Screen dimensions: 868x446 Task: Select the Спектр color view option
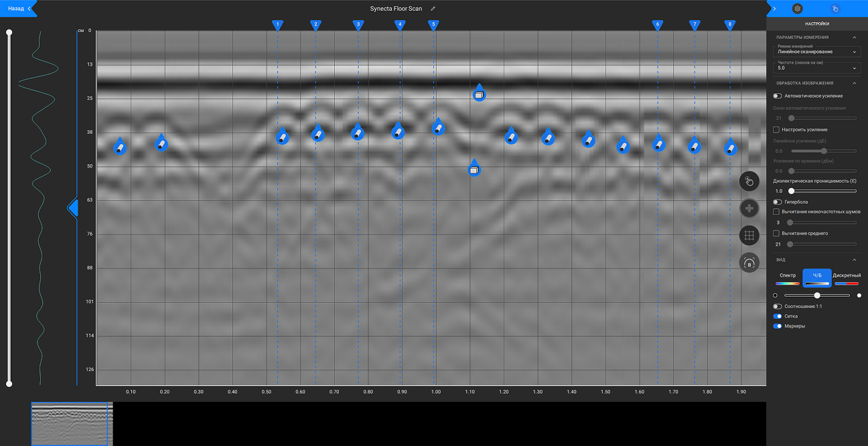pyautogui.click(x=788, y=279)
